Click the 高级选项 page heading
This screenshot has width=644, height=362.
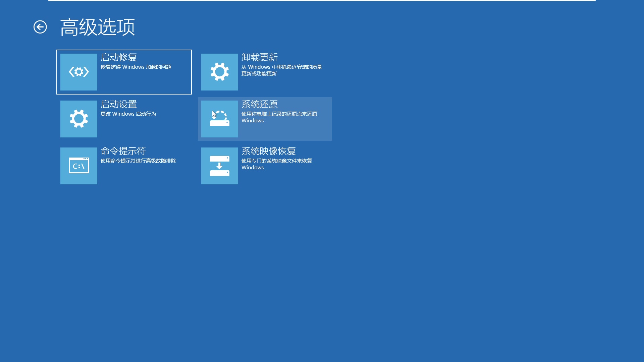pos(98,27)
